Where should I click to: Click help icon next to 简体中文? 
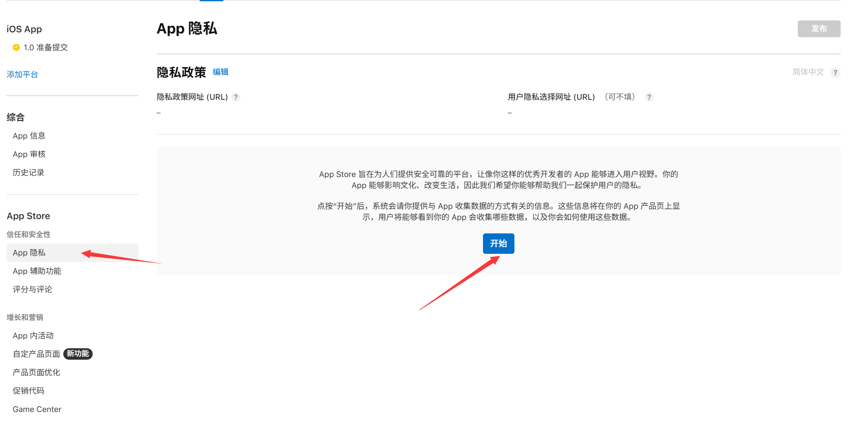pos(835,73)
